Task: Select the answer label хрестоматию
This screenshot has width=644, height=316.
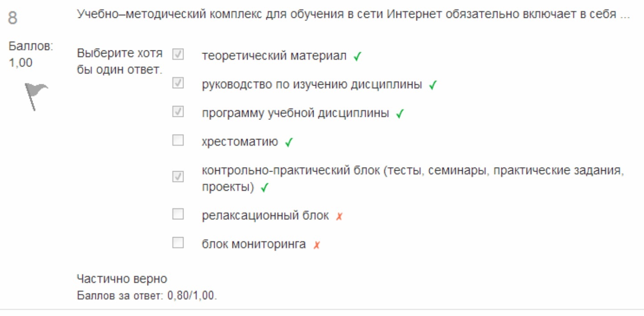Action: (x=240, y=142)
